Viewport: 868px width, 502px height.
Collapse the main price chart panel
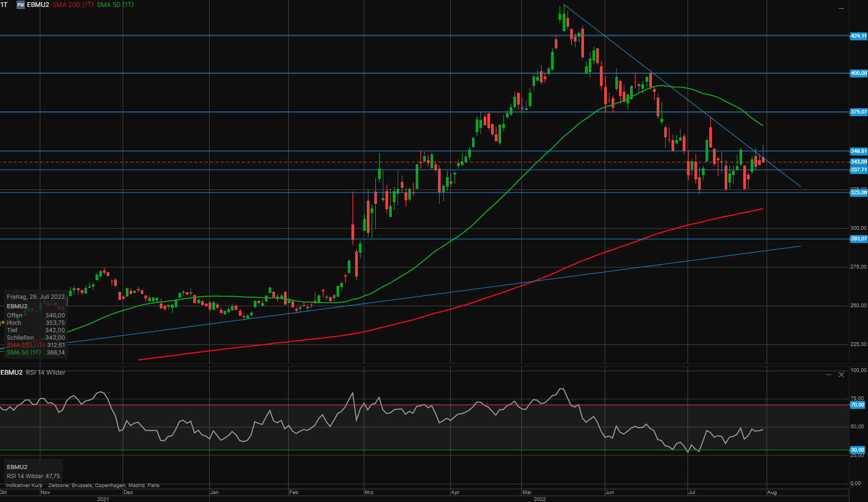[841, 8]
